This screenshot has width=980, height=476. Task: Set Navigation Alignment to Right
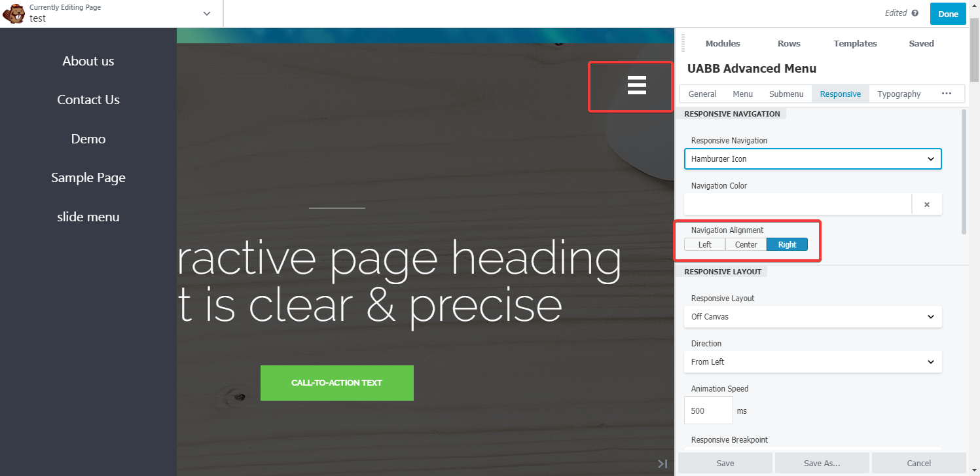point(787,244)
